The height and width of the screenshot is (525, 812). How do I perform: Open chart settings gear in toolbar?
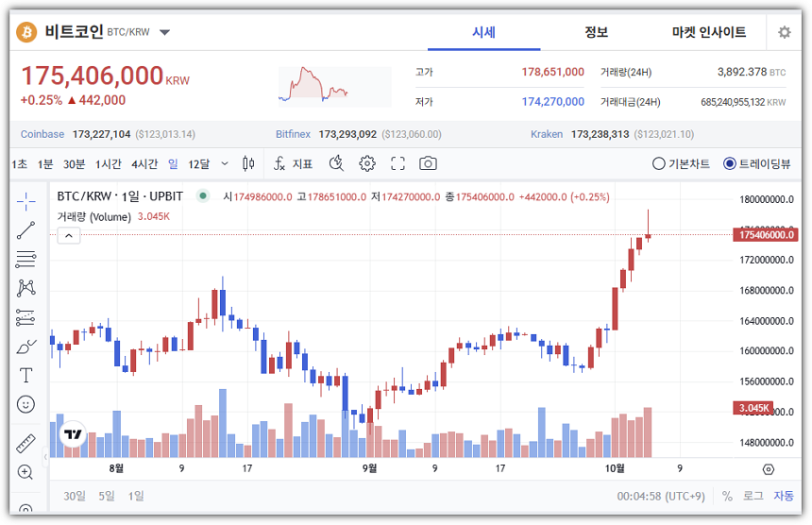[367, 163]
